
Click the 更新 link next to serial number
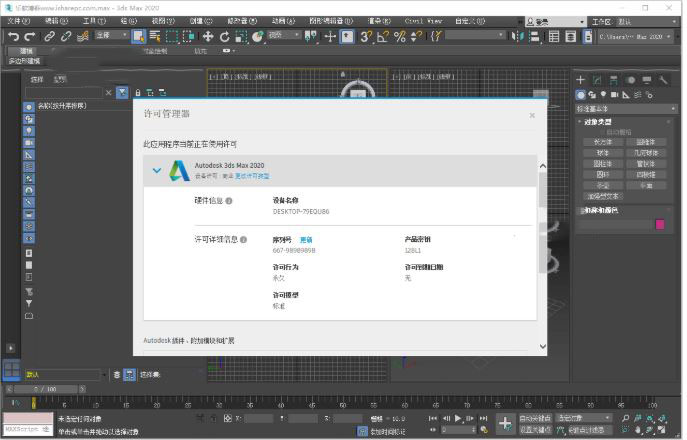(x=306, y=240)
